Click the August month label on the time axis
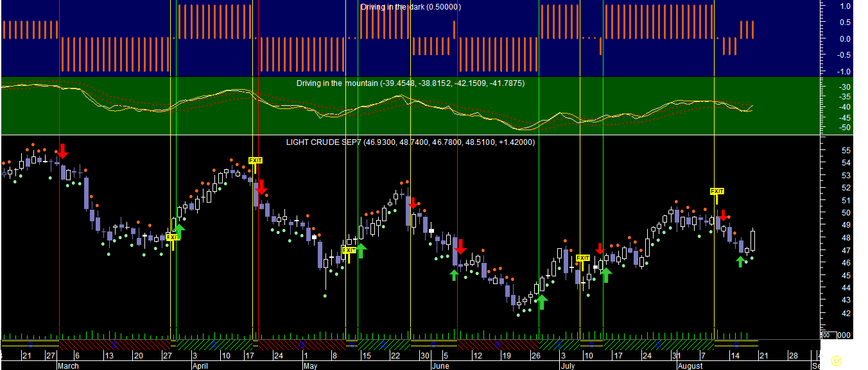Viewport: 868px width, 370px height. pyautogui.click(x=691, y=366)
